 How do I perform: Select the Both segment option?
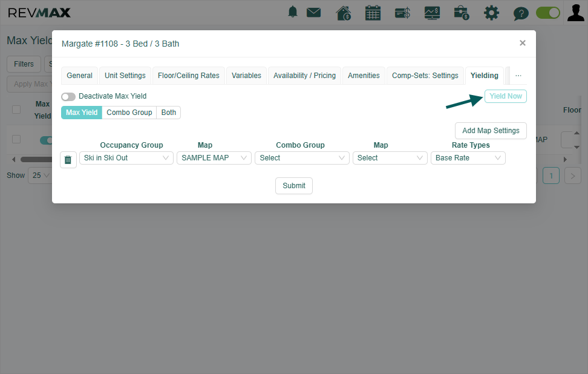coord(168,113)
